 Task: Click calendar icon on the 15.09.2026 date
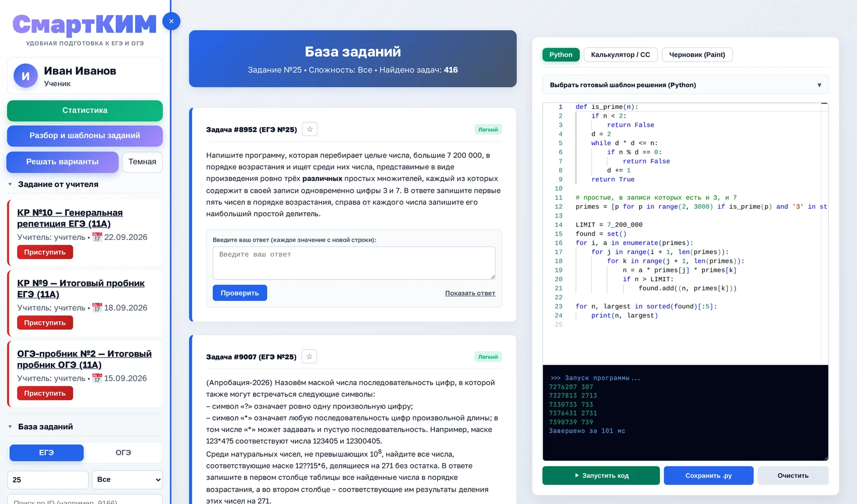point(97,378)
